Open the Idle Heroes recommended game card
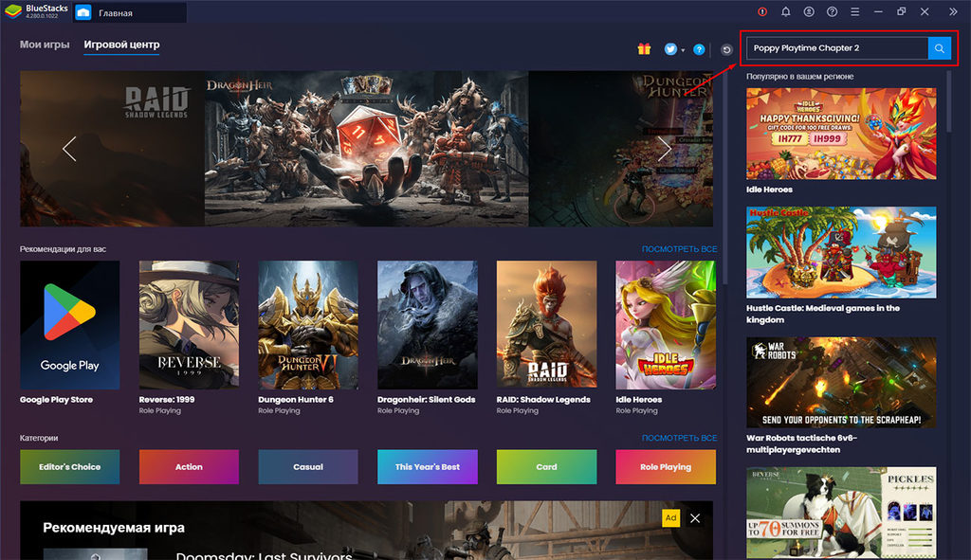 pyautogui.click(x=666, y=325)
